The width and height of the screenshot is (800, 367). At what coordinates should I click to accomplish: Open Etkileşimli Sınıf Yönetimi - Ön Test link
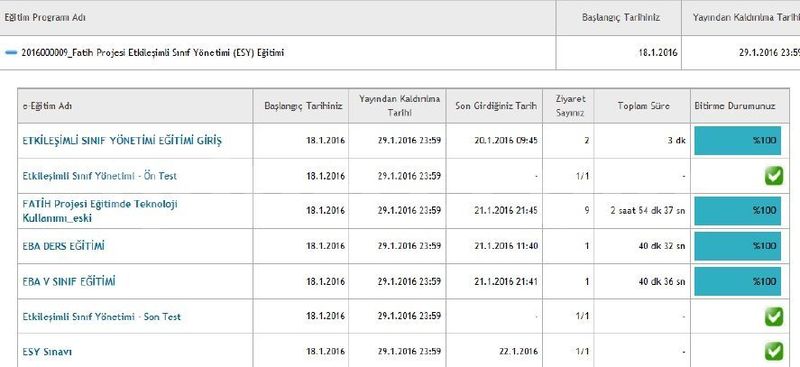(x=99, y=176)
